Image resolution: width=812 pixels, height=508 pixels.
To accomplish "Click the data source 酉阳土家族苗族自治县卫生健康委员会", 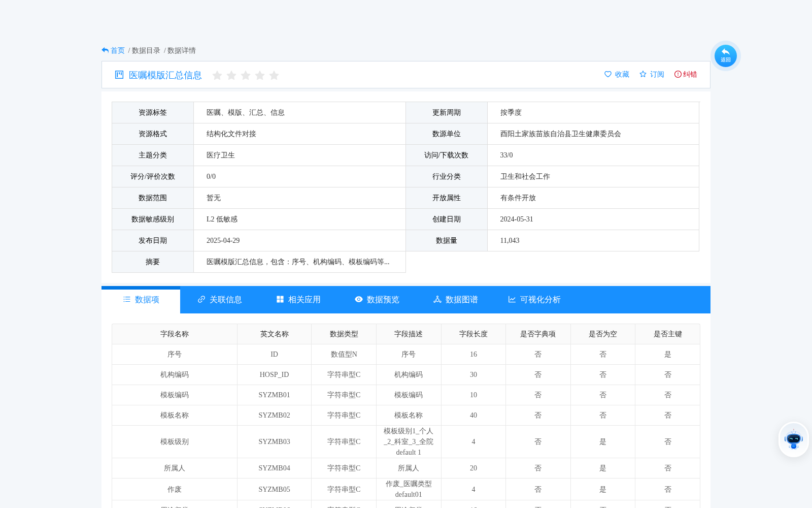I will tap(561, 134).
